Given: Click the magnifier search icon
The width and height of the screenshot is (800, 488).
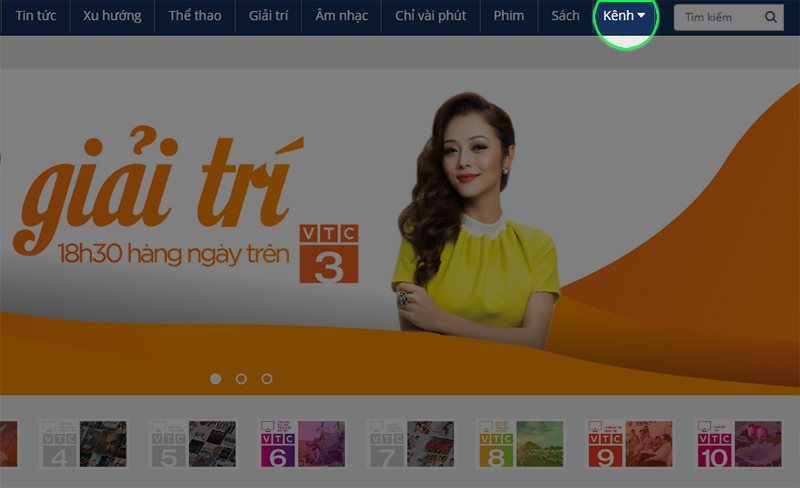Looking at the screenshot, I should [x=771, y=17].
